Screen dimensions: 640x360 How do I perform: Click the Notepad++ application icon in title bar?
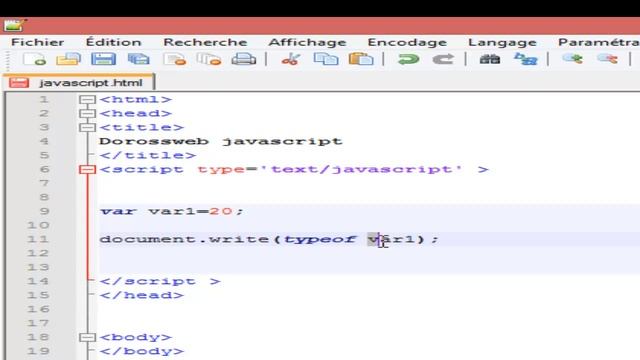point(15,26)
